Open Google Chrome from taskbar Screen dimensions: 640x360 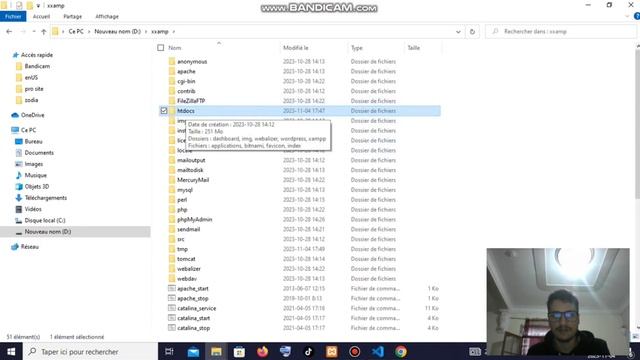[x=401, y=351]
